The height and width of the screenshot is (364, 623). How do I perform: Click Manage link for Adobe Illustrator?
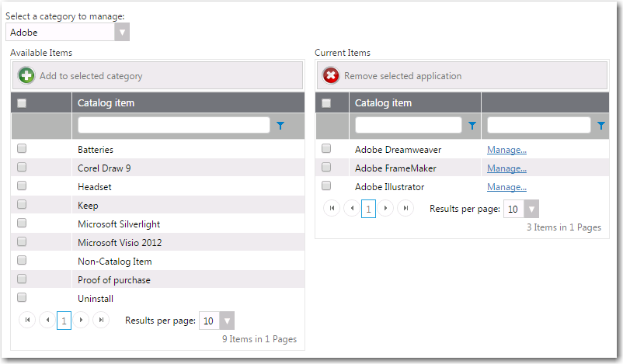pos(506,186)
